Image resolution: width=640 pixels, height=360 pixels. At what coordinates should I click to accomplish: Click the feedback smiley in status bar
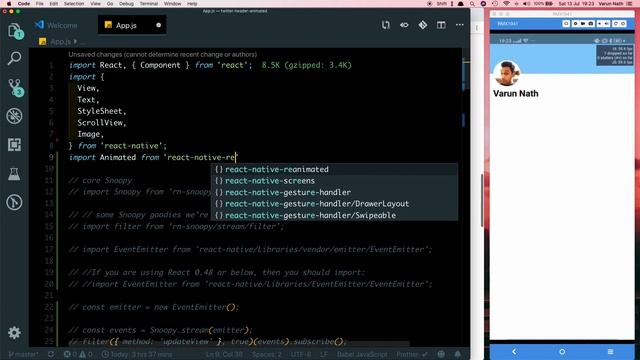tap(441, 354)
